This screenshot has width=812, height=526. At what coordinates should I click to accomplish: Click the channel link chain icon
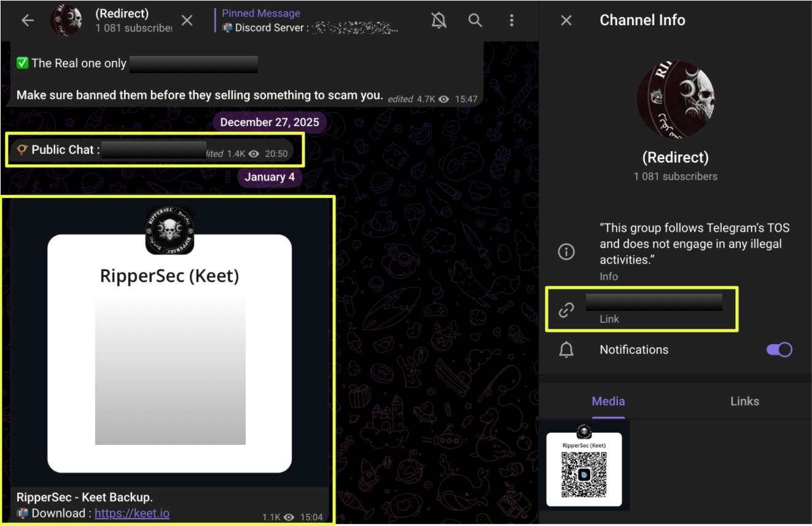point(566,310)
